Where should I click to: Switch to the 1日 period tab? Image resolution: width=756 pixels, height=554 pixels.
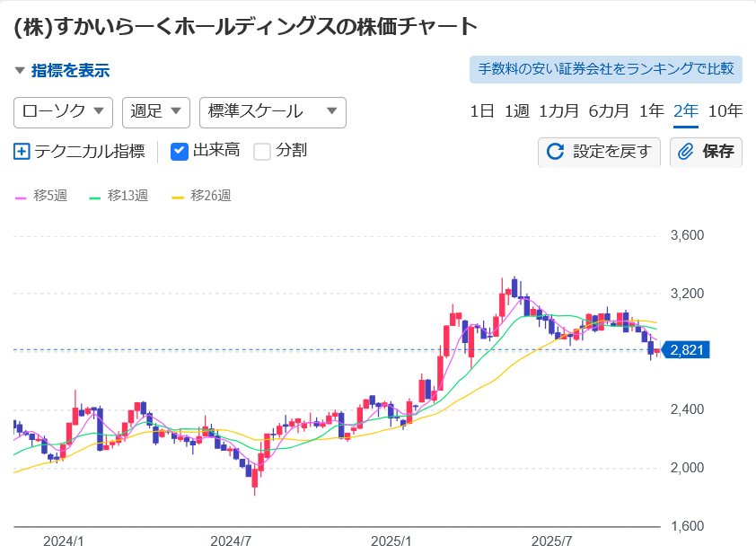click(482, 111)
